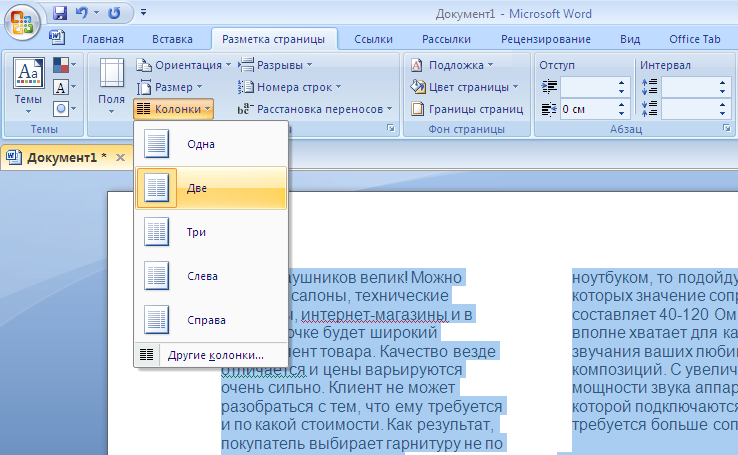Open Customize Quick Access Toolbar arrow

pyautogui.click(x=144, y=13)
